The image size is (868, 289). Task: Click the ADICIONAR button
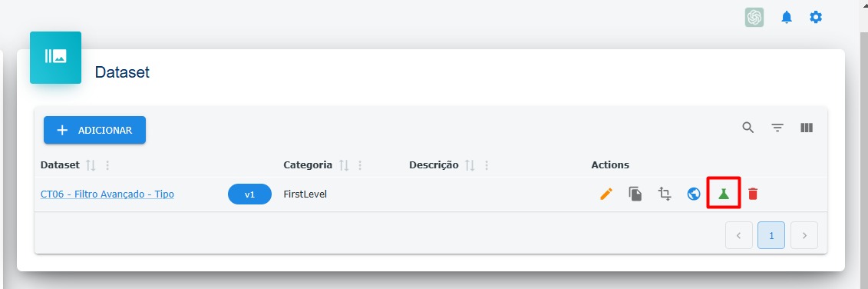(x=94, y=130)
